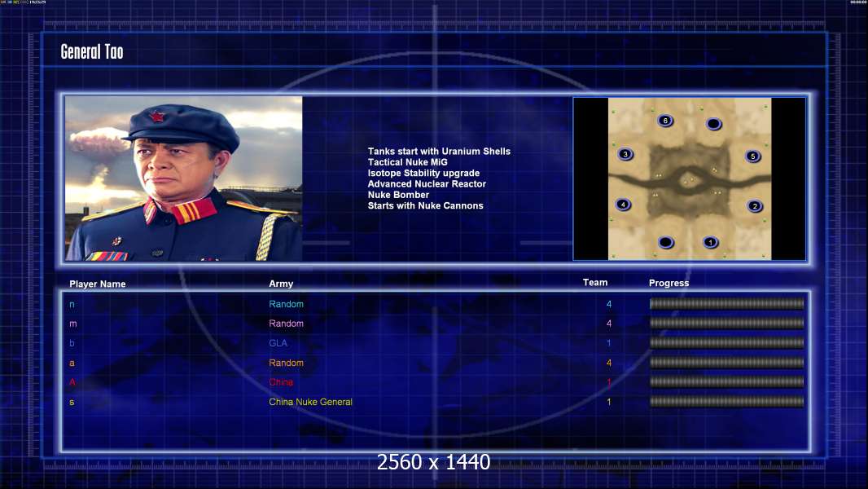Click the Progress column header
The width and height of the screenshot is (868, 489).
(x=669, y=283)
